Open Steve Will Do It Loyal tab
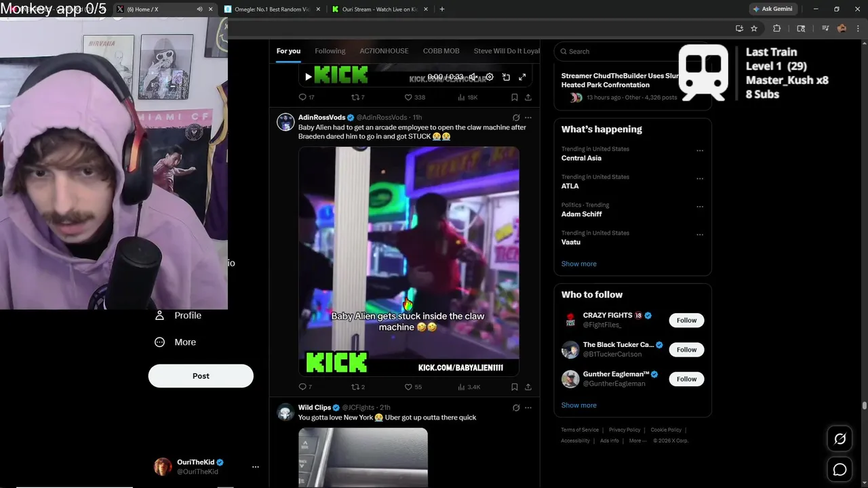The height and width of the screenshot is (488, 868). (507, 51)
